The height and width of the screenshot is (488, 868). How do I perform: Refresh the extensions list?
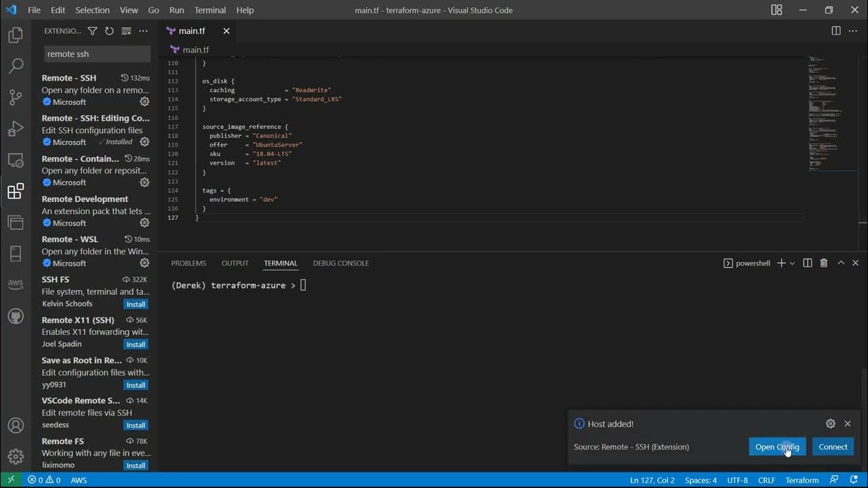(x=109, y=31)
